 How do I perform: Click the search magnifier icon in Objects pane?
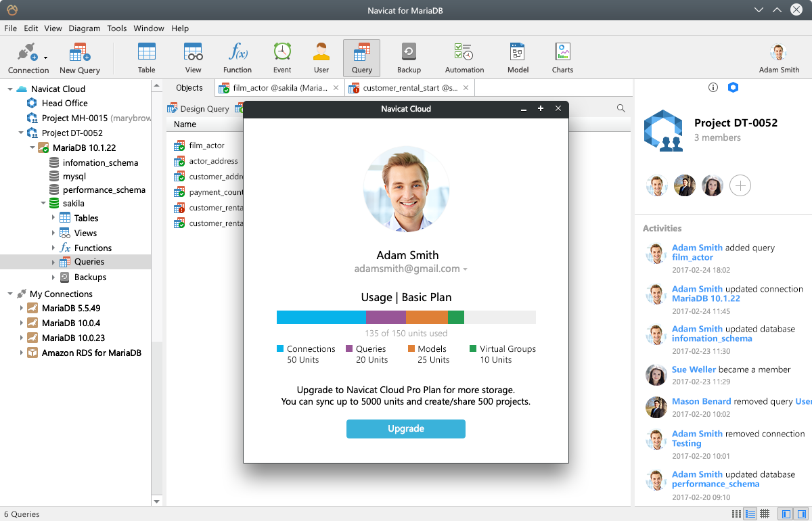[x=621, y=108]
